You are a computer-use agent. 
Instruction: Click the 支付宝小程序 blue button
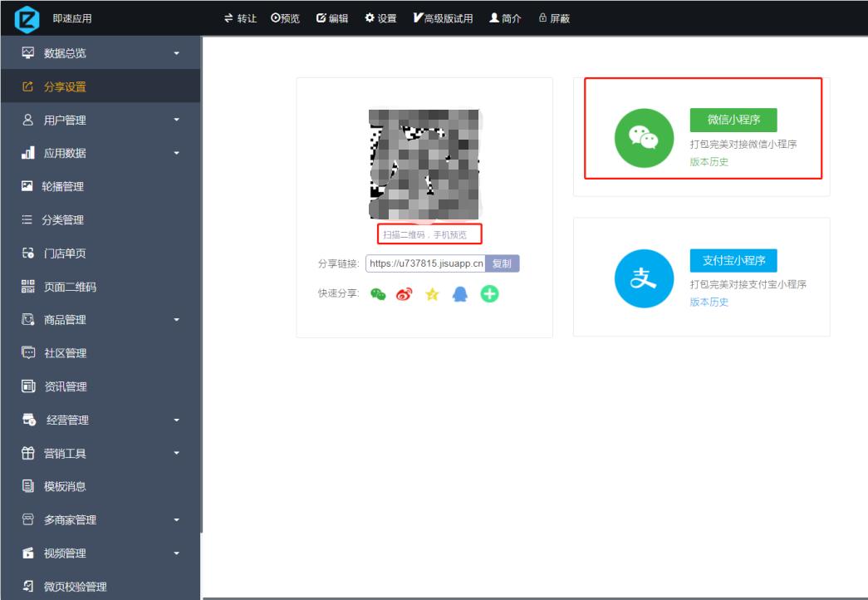pos(733,260)
